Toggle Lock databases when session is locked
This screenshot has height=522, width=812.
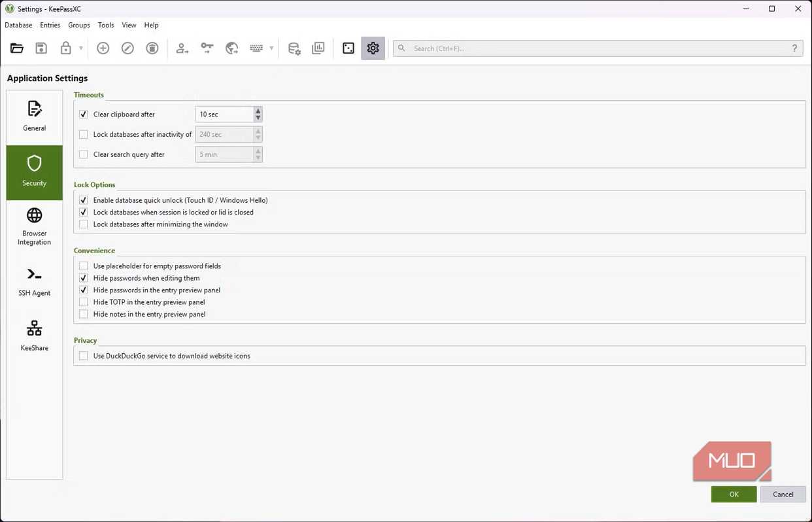click(x=83, y=212)
